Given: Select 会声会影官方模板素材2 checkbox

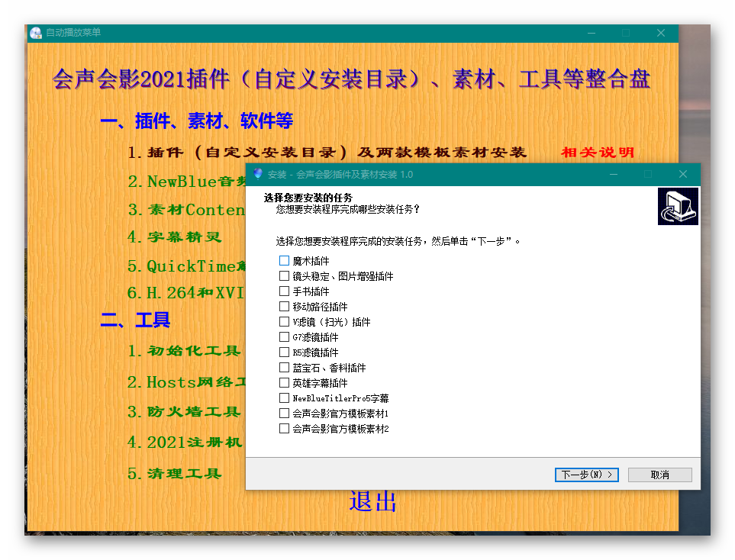Looking at the screenshot, I should [284, 428].
